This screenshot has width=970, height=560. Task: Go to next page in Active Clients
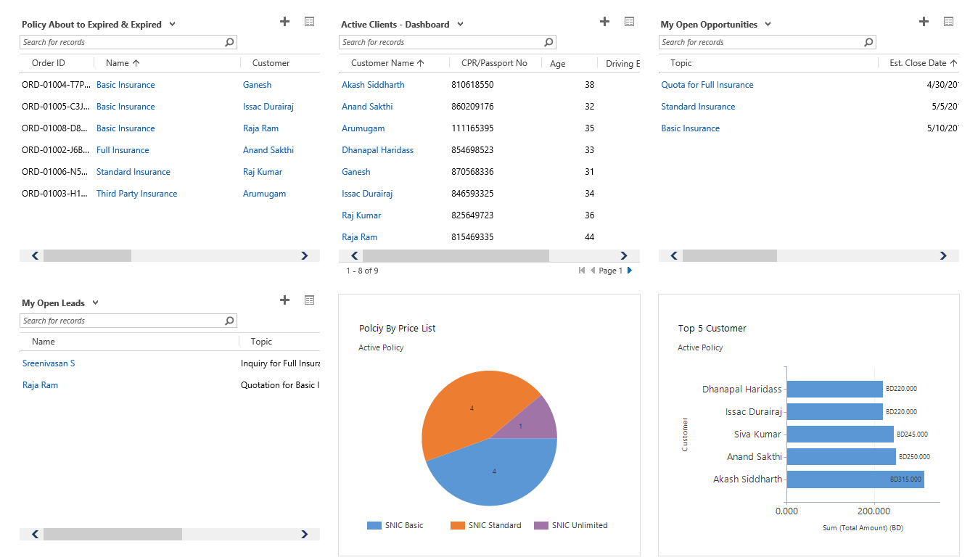tap(629, 271)
